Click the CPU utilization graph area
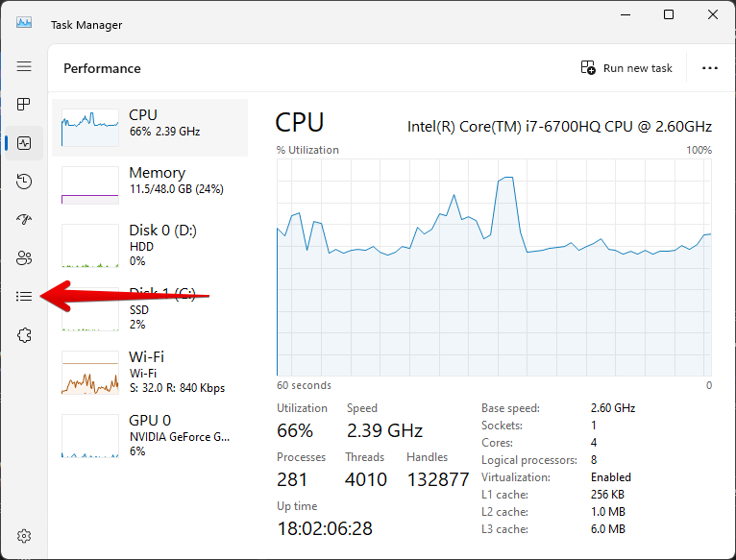 pos(494,267)
